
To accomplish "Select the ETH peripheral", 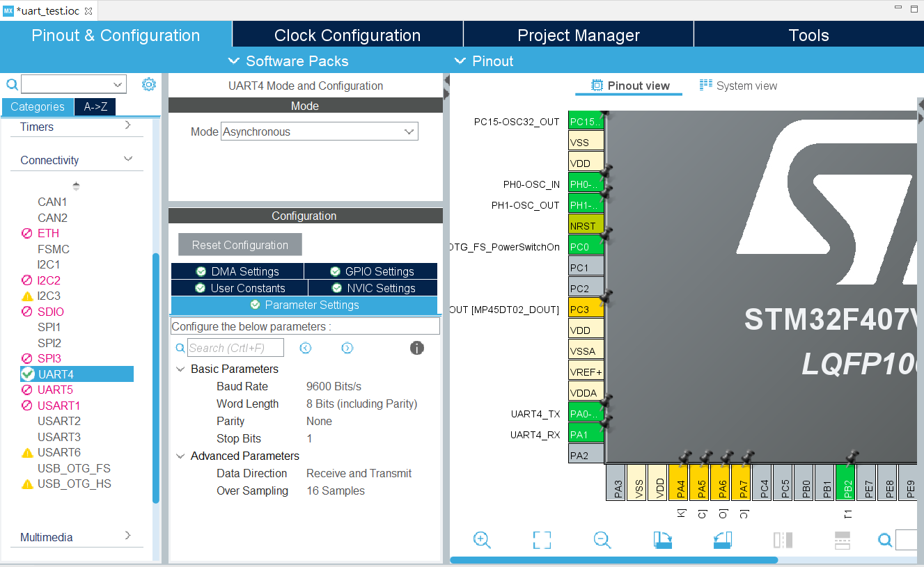I will point(48,233).
